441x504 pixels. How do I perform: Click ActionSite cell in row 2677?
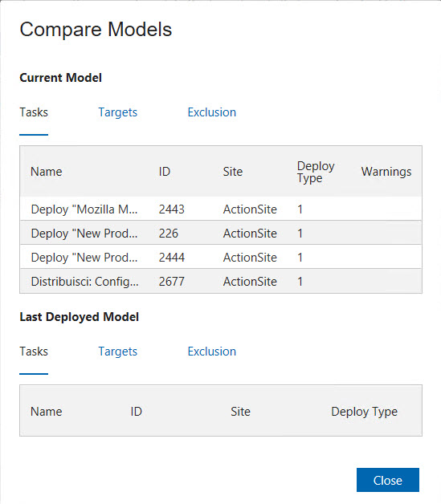coord(250,282)
